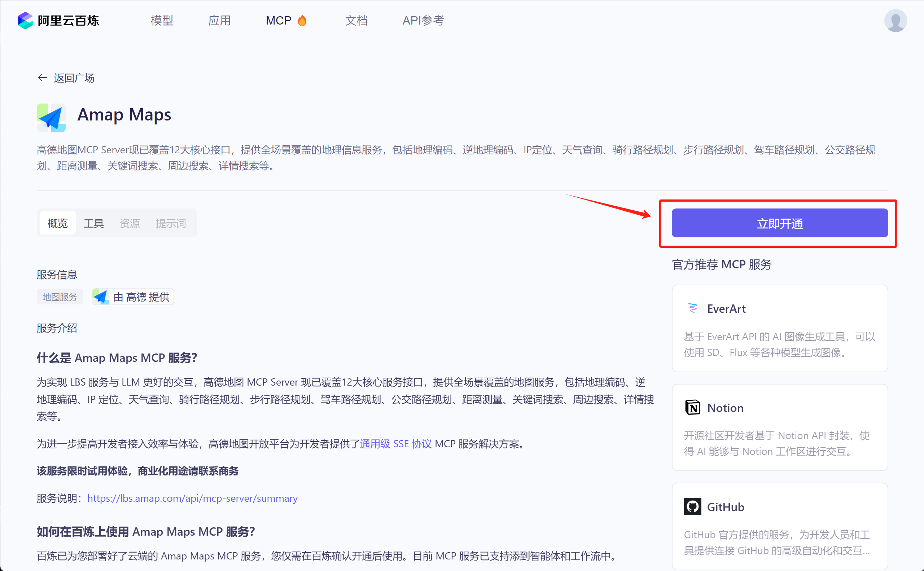
Task: Click the 阿里云百炼 brand name text
Action: point(69,21)
